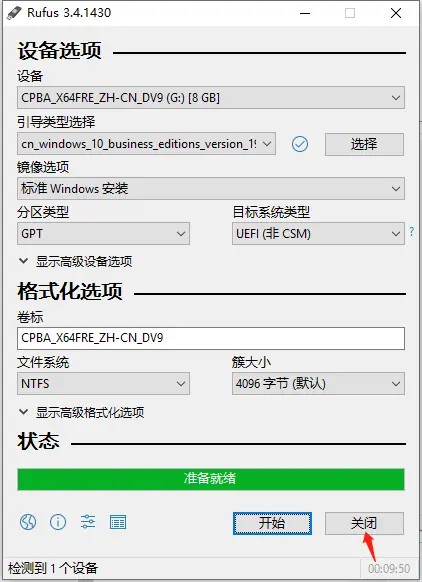Open the 镜像选项 dropdown
Viewport: 422px width, 582px height.
211,189
